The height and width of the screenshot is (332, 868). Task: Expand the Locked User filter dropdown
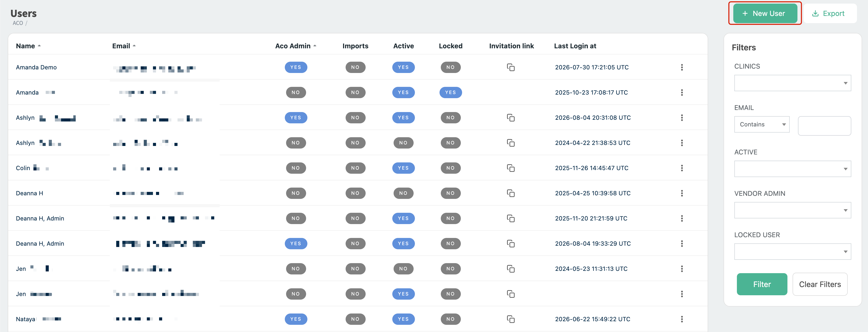coord(792,252)
